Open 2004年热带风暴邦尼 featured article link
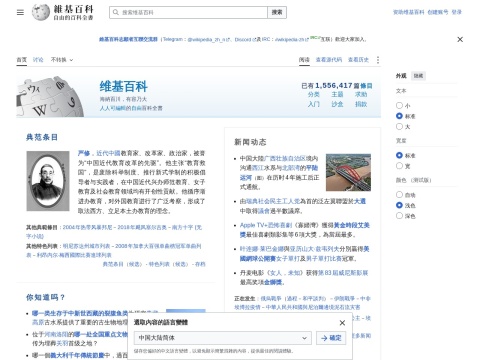The image size is (480, 360). tap(87, 227)
